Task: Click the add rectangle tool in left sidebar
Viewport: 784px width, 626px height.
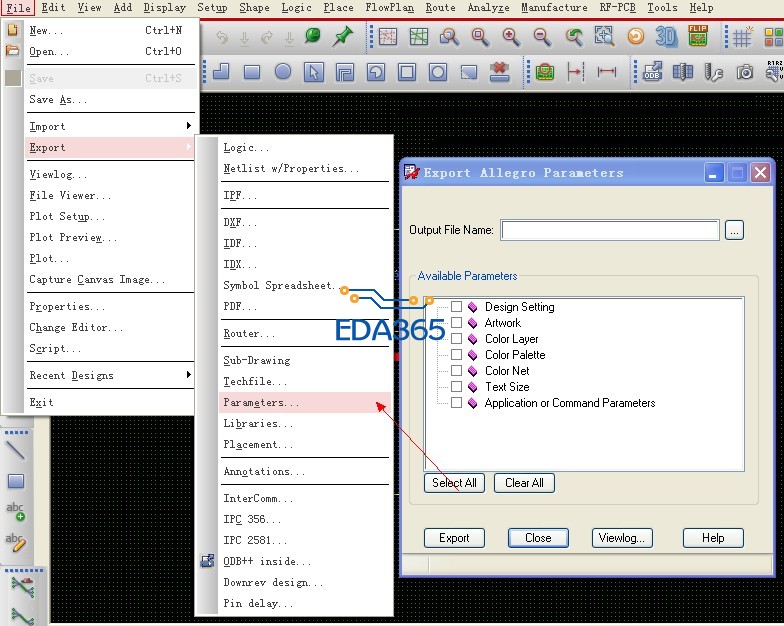Action: coord(16,481)
